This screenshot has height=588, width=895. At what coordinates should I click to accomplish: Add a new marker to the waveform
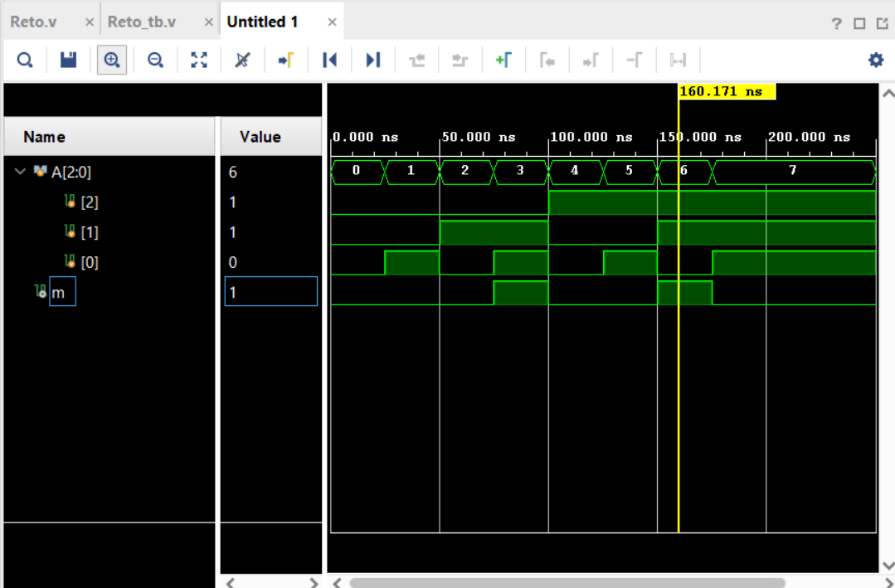pos(504,59)
